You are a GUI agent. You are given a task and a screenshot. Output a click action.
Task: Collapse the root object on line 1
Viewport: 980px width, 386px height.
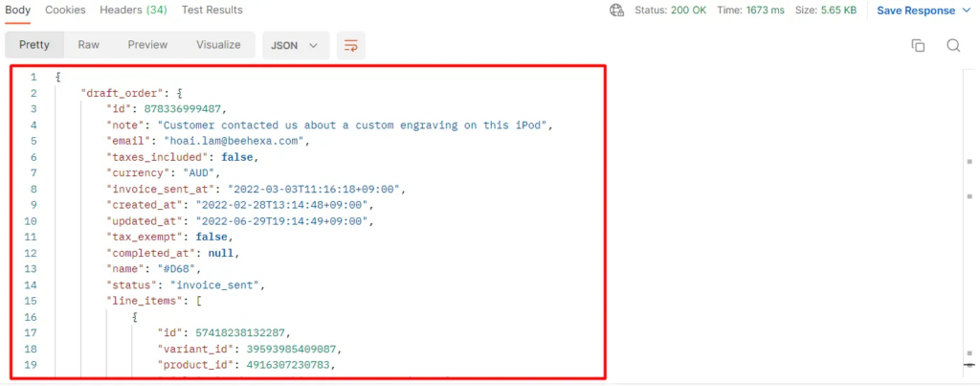[57, 78]
